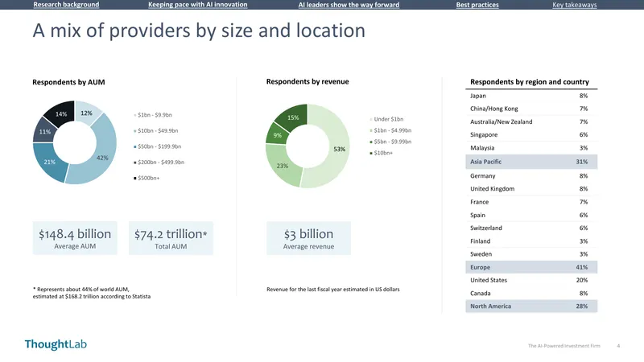Go to Keeping pace with AI innovation
644x362 pixels.
pos(197,5)
